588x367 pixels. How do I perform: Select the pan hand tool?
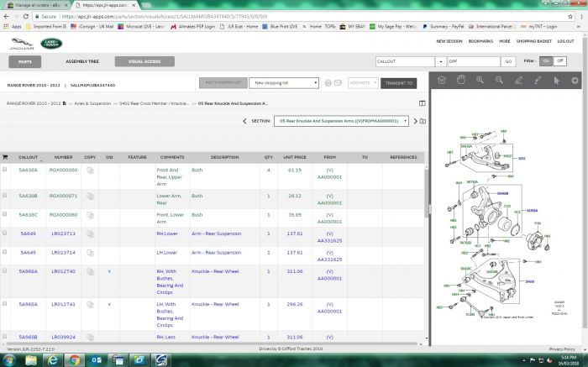tap(461, 80)
